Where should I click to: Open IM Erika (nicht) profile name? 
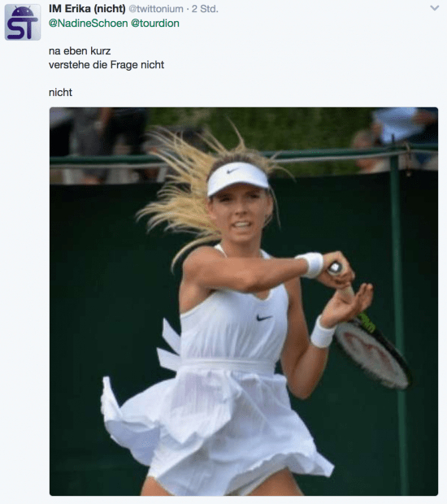(87, 9)
